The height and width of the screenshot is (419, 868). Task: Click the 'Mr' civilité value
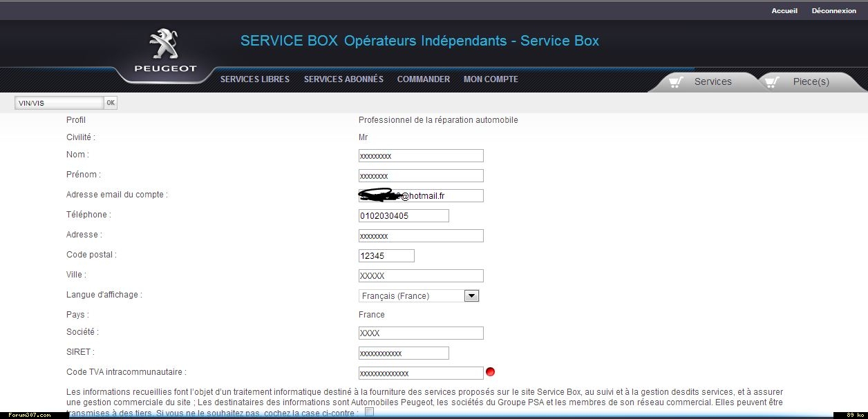[364, 137]
